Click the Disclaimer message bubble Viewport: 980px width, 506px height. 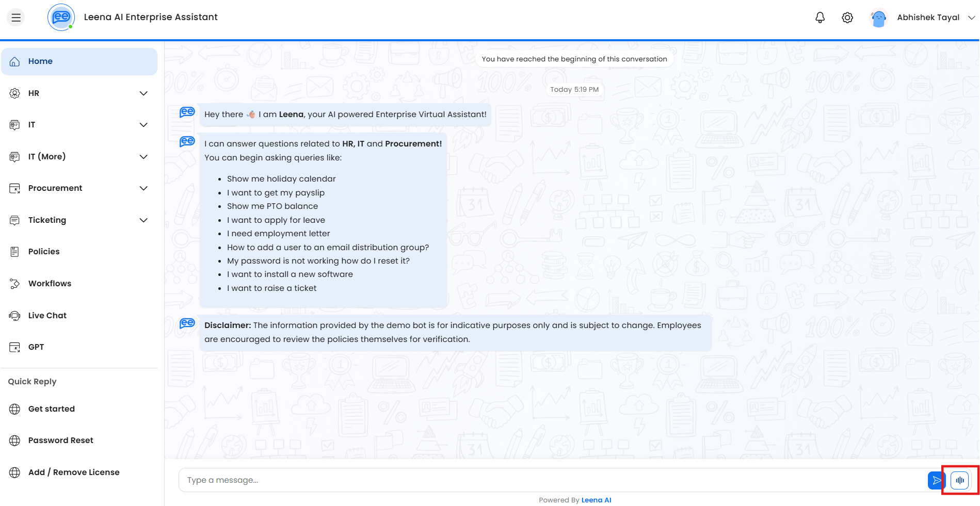tap(455, 333)
